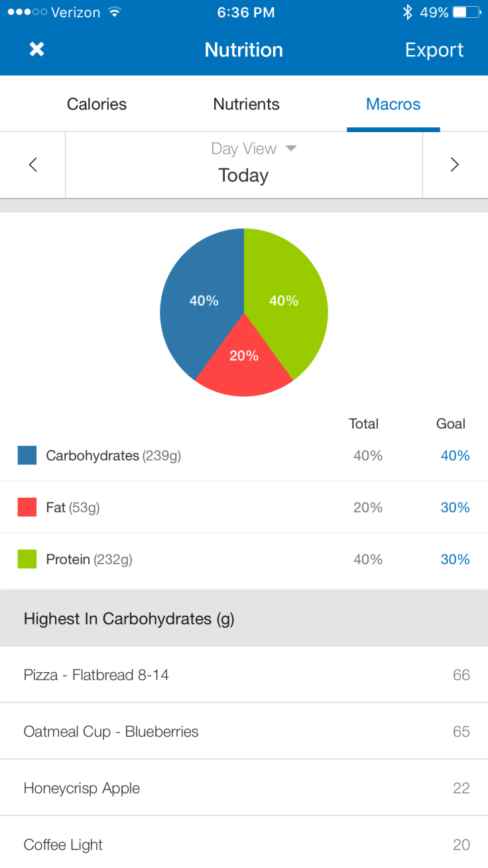Go to previous day arrow
Screen dimensions: 488x868
click(33, 165)
